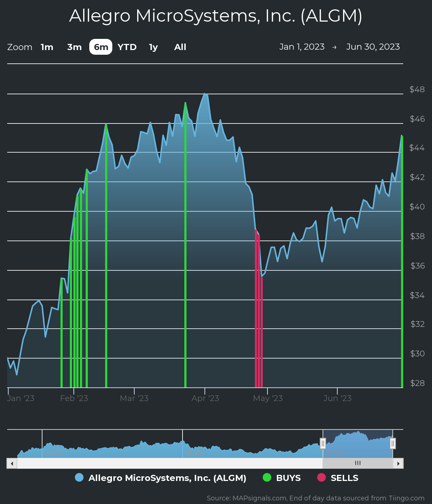Click the Apr '23 x-axis label
Screen dimensions: 432x504
point(205,398)
